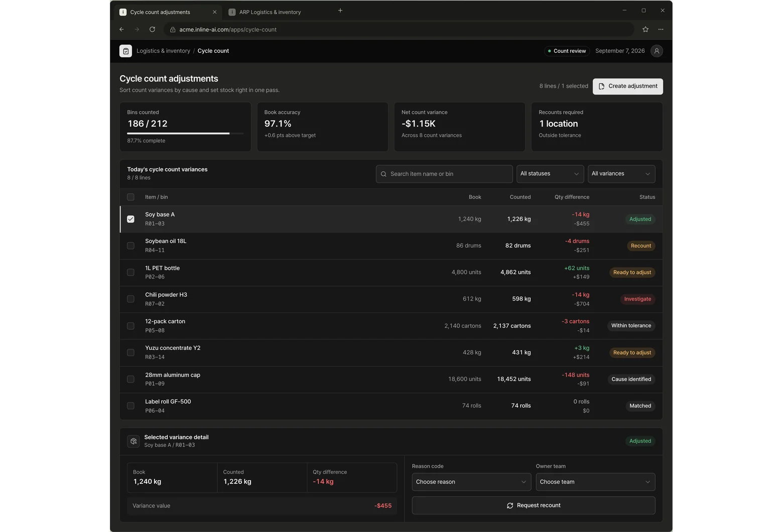The height and width of the screenshot is (532, 783).
Task: Click the Qty difference column header
Action: [x=572, y=197]
